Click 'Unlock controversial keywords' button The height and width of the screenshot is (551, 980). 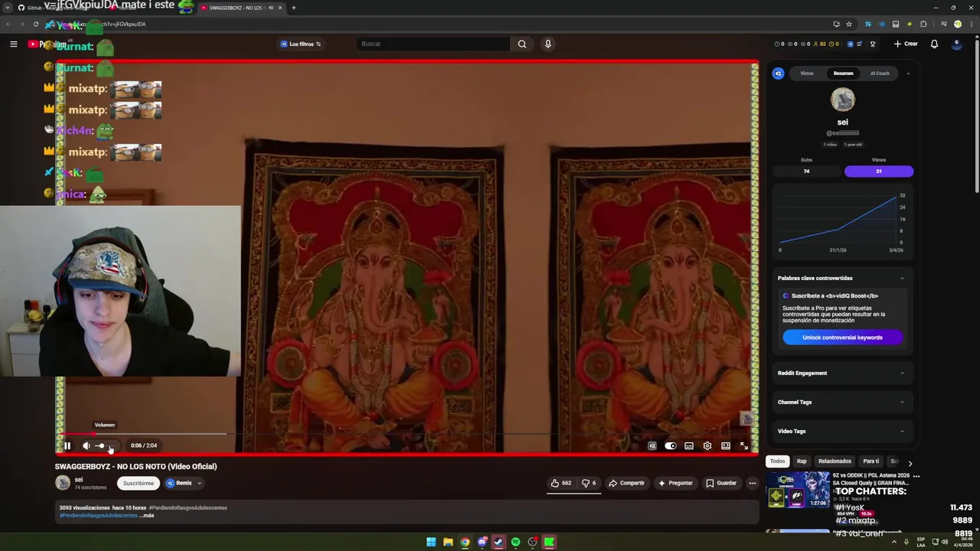pos(842,337)
